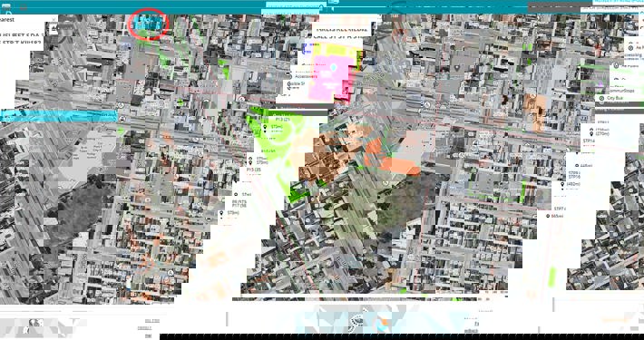The image size is (644, 340).
Task: Click the search field in the top-right bar
Action: click(x=612, y=7)
